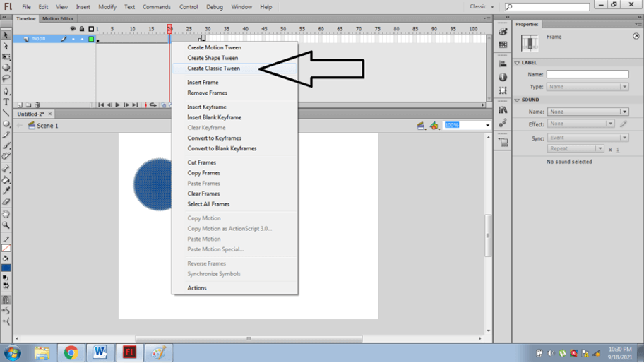The width and height of the screenshot is (644, 363).
Task: Open the Sound Effect dropdown
Action: [x=580, y=124]
